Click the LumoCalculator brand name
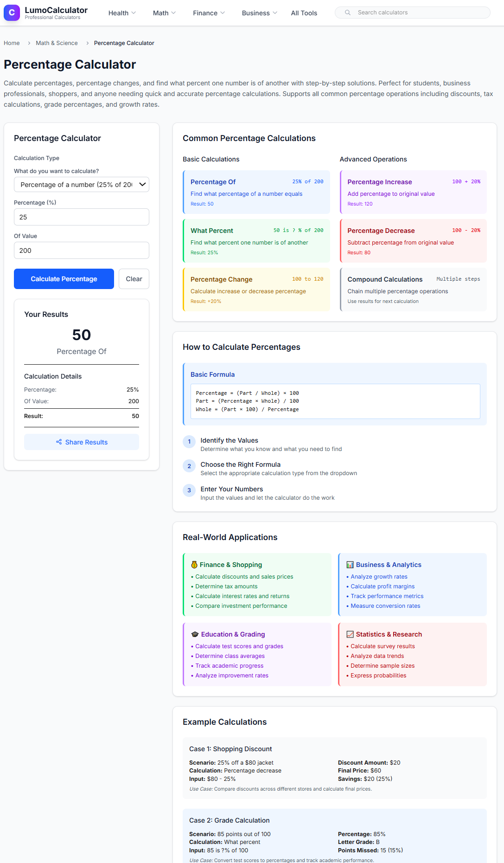 coord(56,10)
